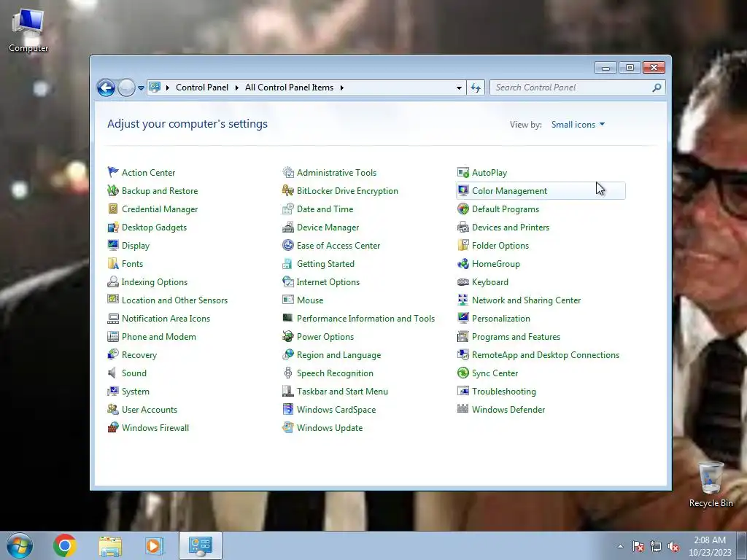
Task: Open the Ease of Access Center icon
Action: pyautogui.click(x=287, y=245)
